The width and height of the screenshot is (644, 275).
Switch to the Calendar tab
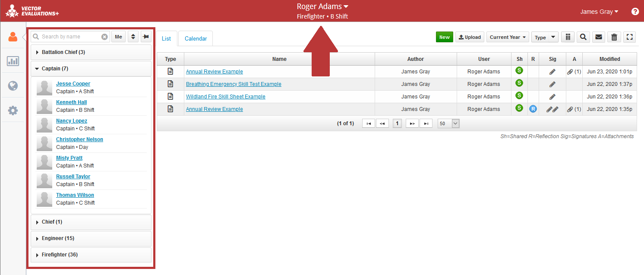(x=195, y=38)
